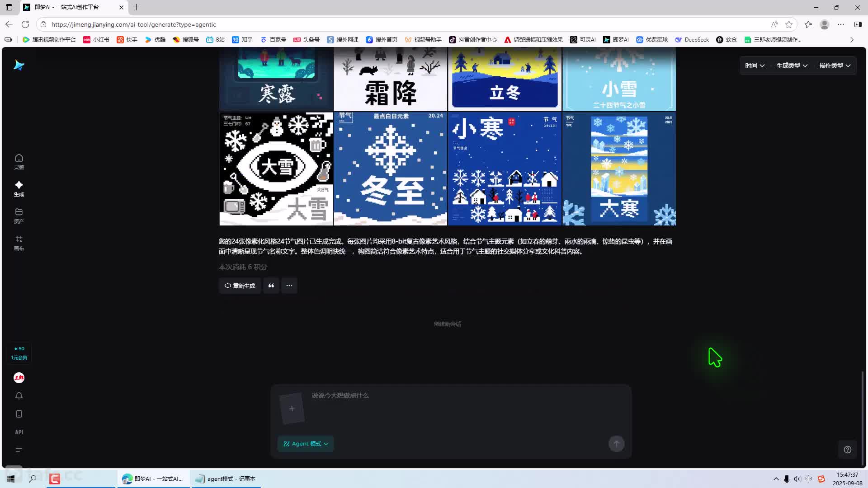
Task: Expand the 操作类型 filter dropdown
Action: click(835, 66)
